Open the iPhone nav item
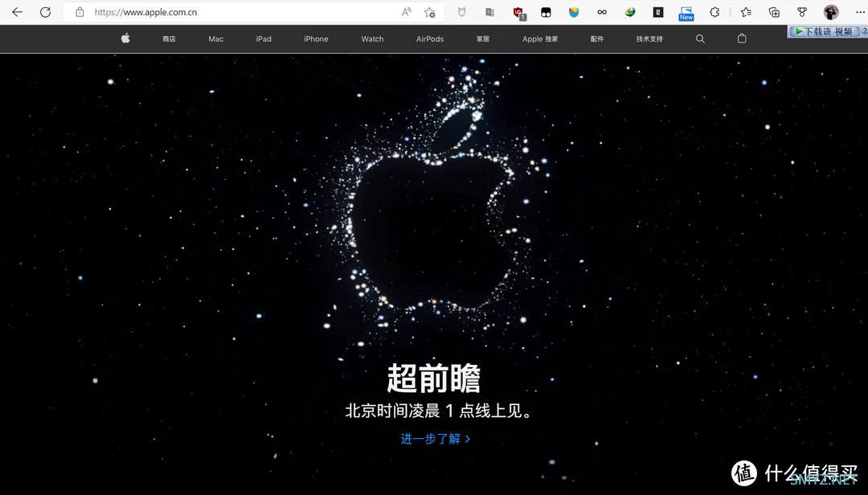The width and height of the screenshot is (868, 495). [x=316, y=39]
